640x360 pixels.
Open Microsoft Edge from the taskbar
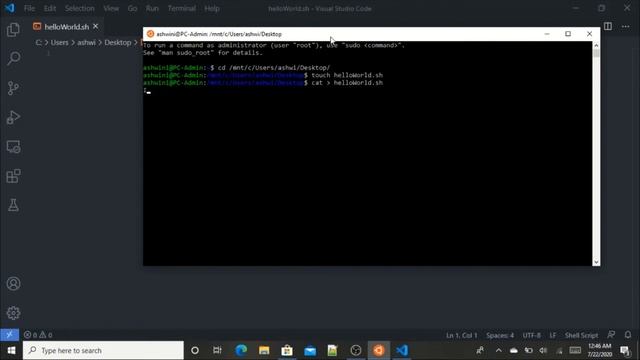coord(241,351)
